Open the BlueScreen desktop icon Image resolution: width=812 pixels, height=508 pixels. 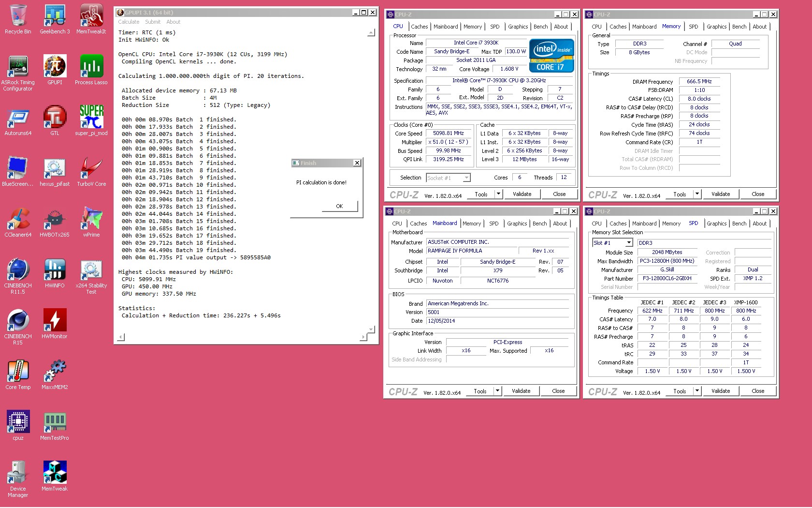coord(18,172)
